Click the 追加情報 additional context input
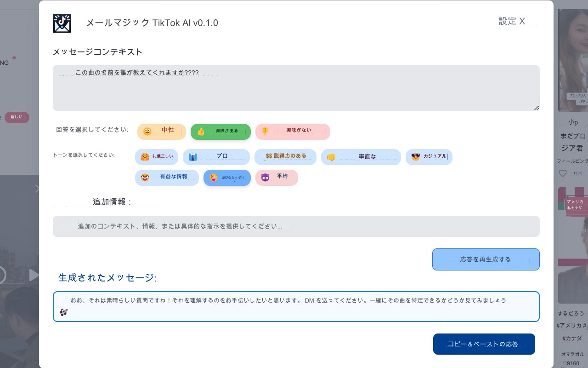Viewport: 588px width, 368px height. pos(296,226)
